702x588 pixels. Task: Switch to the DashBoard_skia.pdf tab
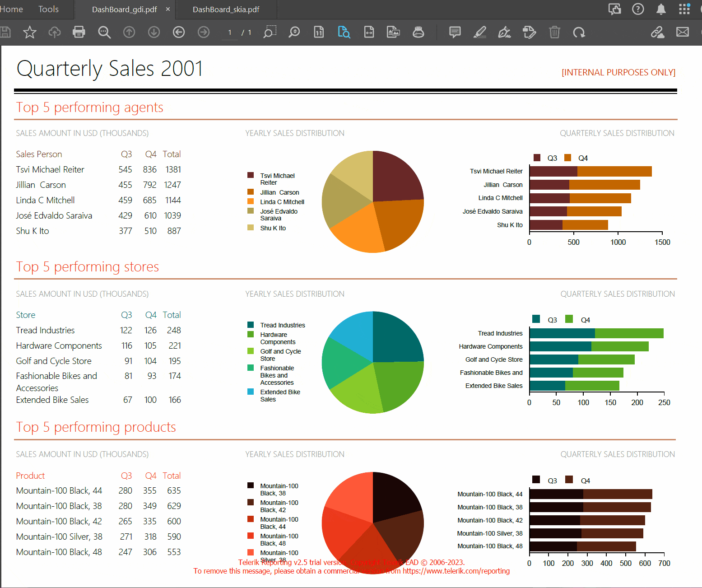point(226,8)
